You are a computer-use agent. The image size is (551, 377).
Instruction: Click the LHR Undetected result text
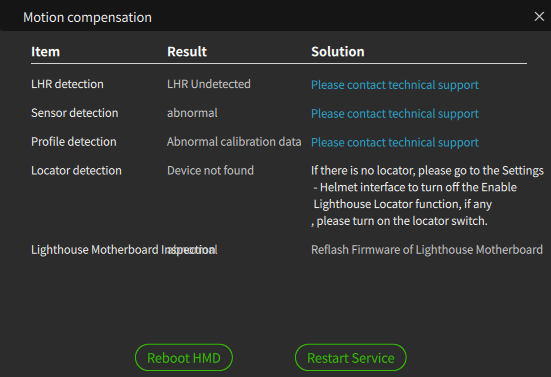tap(209, 84)
